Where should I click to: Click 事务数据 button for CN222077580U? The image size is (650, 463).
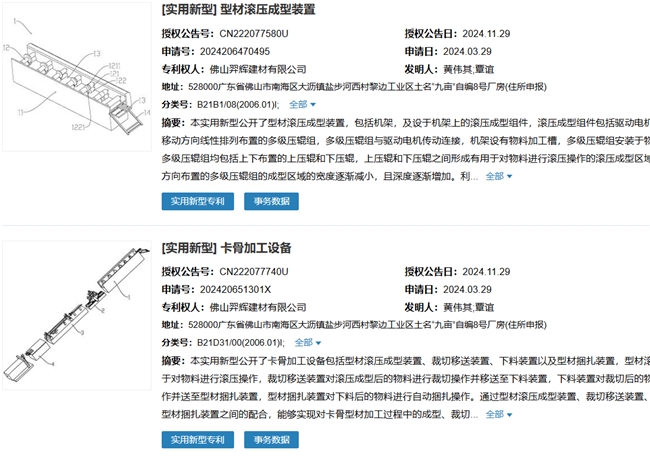(x=272, y=201)
